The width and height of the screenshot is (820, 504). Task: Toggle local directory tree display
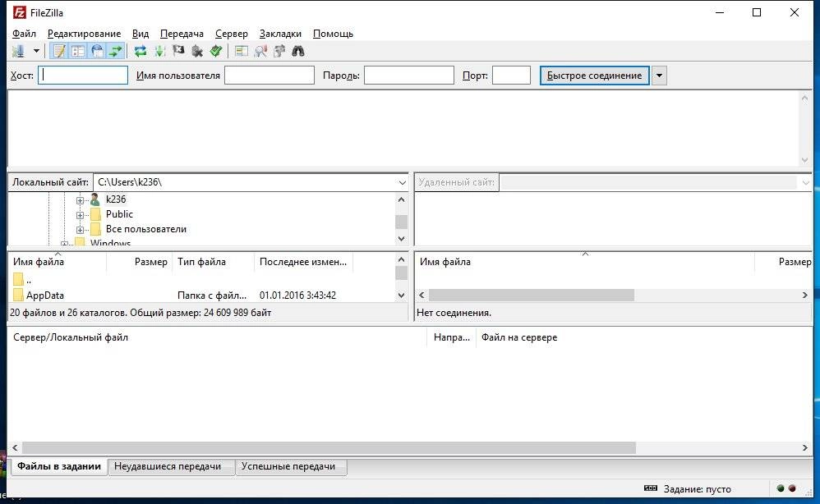[78, 51]
